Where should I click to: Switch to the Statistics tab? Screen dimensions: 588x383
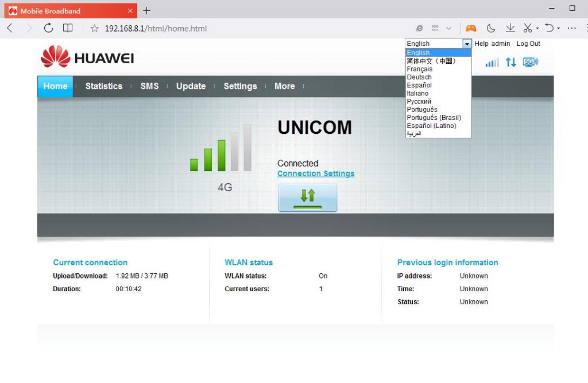coord(103,86)
